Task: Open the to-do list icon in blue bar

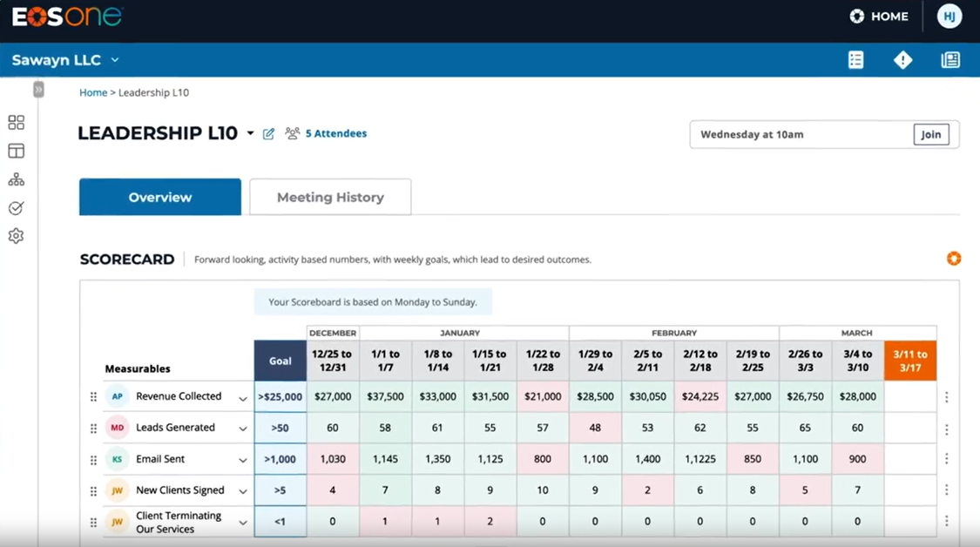Action: click(x=855, y=60)
